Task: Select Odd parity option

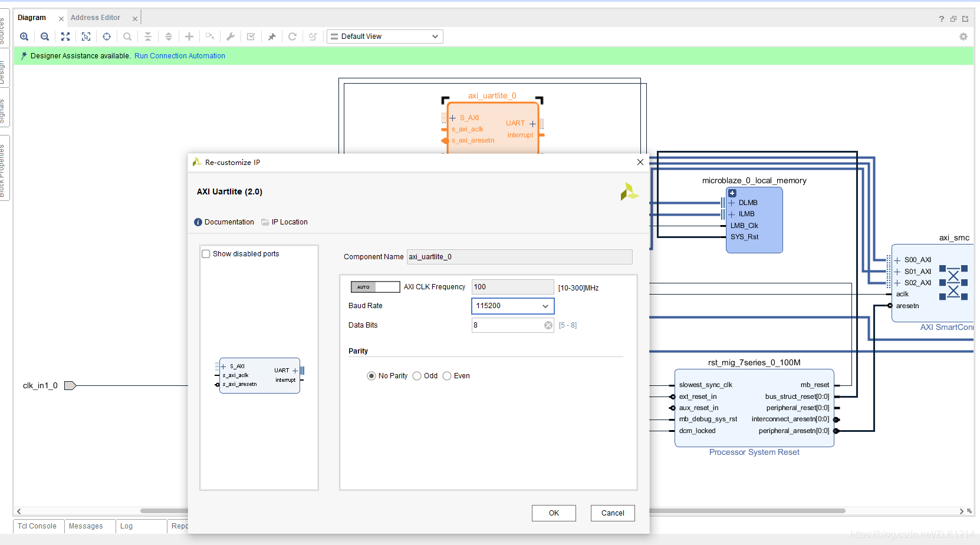Action: 417,376
